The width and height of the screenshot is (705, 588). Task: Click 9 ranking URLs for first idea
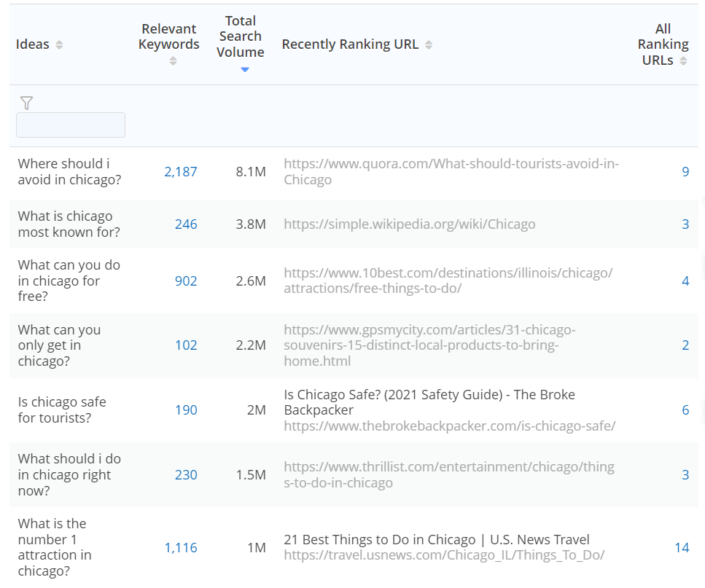[x=685, y=172]
